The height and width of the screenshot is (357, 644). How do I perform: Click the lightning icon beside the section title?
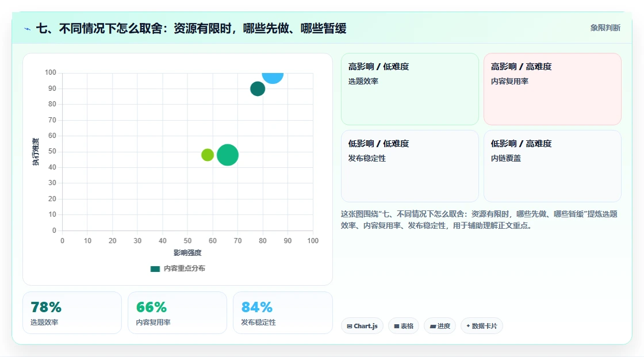coord(28,29)
